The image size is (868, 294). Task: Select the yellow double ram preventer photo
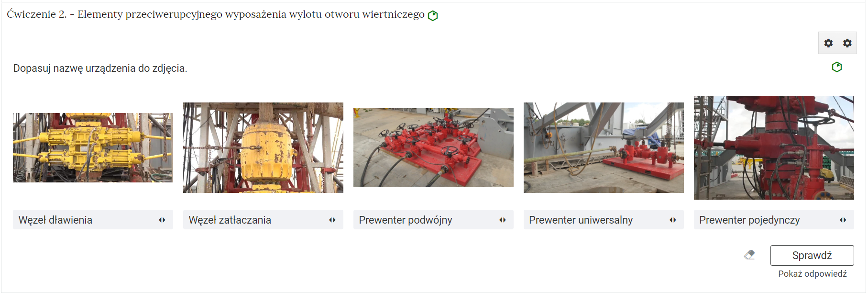(x=93, y=147)
